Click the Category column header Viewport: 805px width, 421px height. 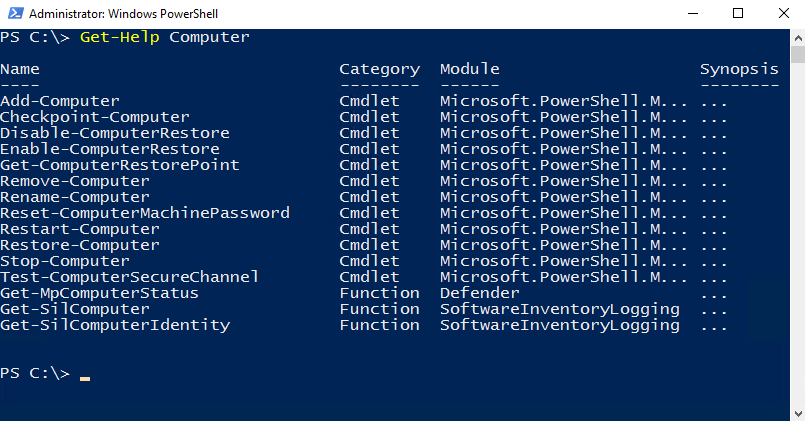pos(379,69)
